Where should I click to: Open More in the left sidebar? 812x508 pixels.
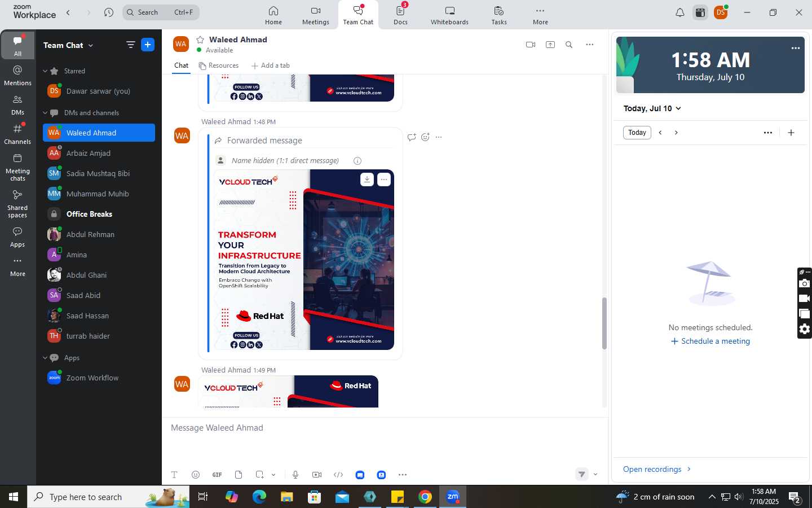(x=17, y=266)
